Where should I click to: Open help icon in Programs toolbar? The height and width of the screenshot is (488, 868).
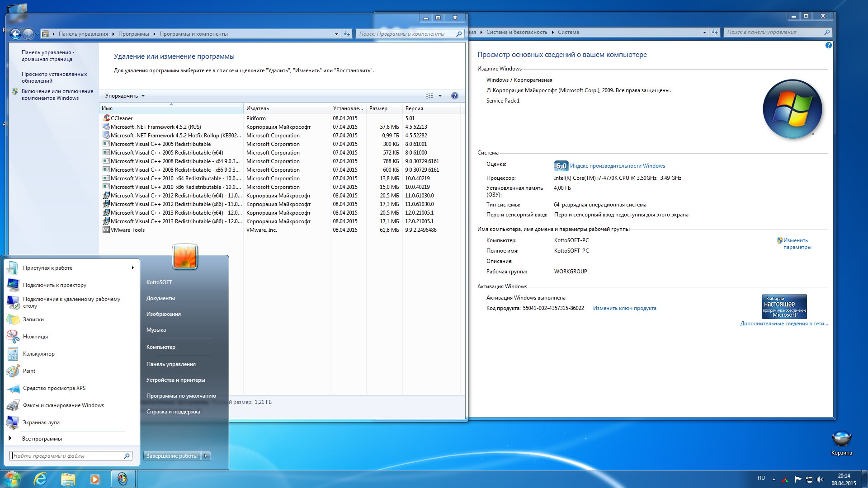click(x=455, y=96)
